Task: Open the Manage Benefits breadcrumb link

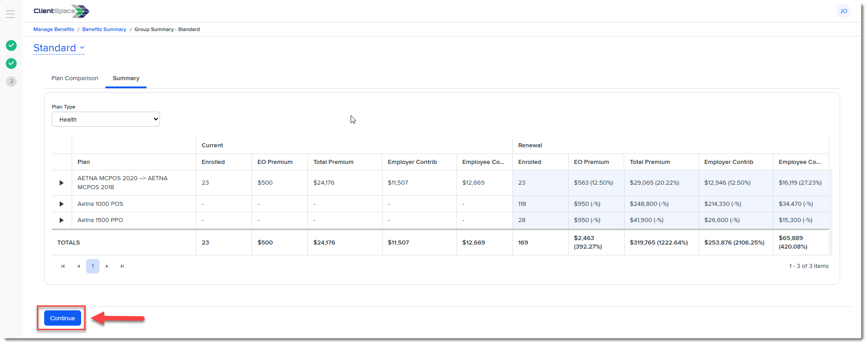Action: click(54, 29)
